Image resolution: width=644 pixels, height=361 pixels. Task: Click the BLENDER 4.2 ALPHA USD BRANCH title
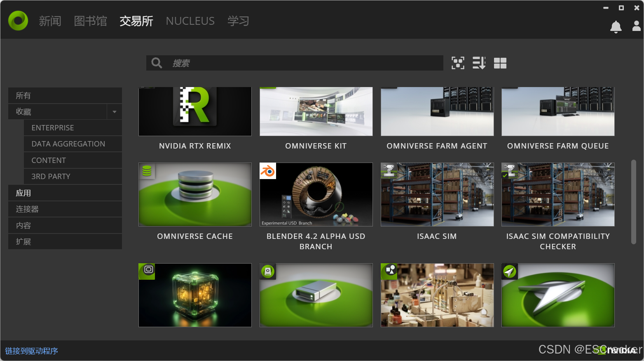pyautogui.click(x=316, y=241)
